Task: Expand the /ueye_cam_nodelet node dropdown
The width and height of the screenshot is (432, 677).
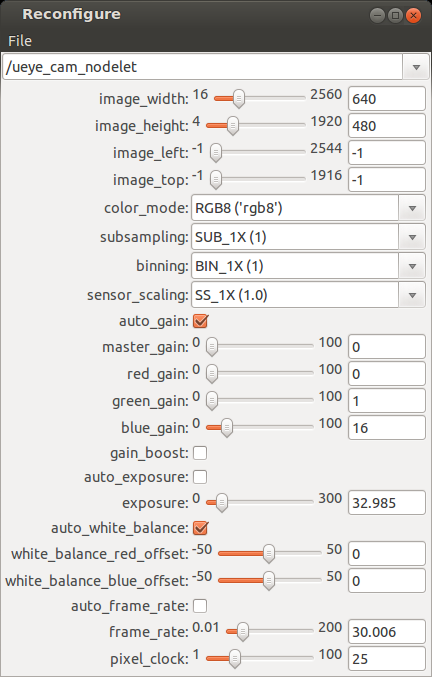Action: [216, 67]
